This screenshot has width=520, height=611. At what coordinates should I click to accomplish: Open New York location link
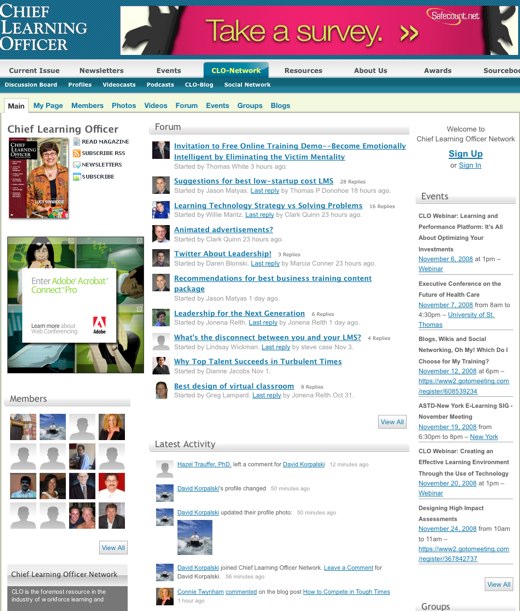[484, 437]
